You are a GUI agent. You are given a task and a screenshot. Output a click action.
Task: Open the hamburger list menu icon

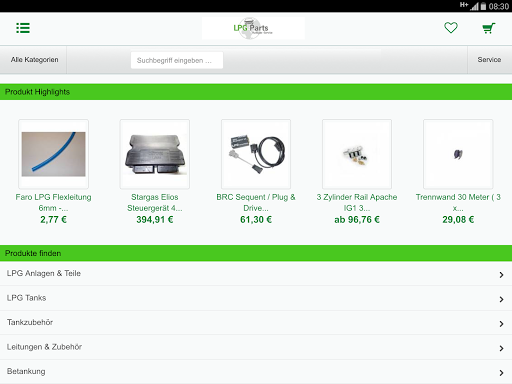coord(23,28)
